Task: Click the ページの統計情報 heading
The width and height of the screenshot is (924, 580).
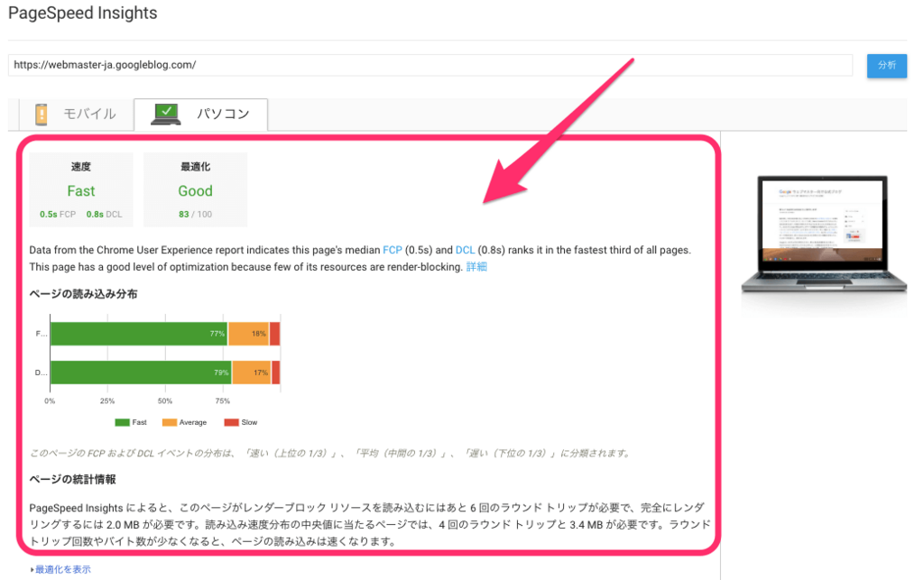Action: click(x=72, y=479)
